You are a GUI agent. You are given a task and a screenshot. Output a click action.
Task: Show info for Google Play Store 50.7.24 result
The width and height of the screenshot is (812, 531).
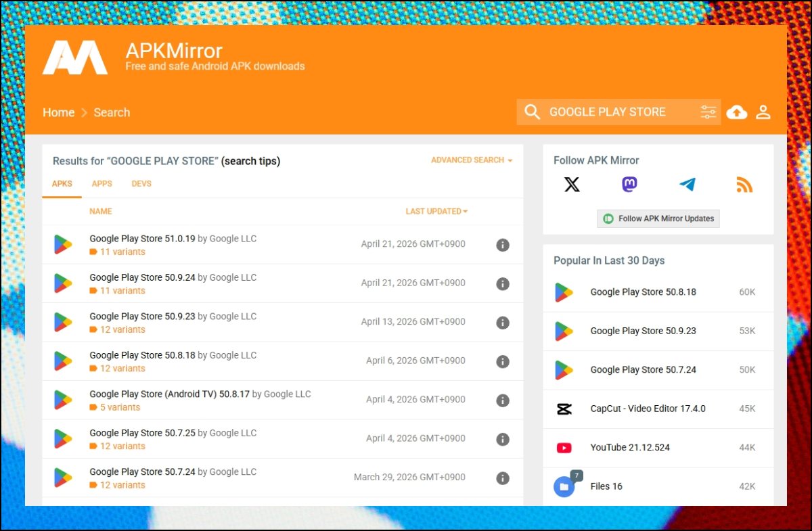[x=503, y=478]
